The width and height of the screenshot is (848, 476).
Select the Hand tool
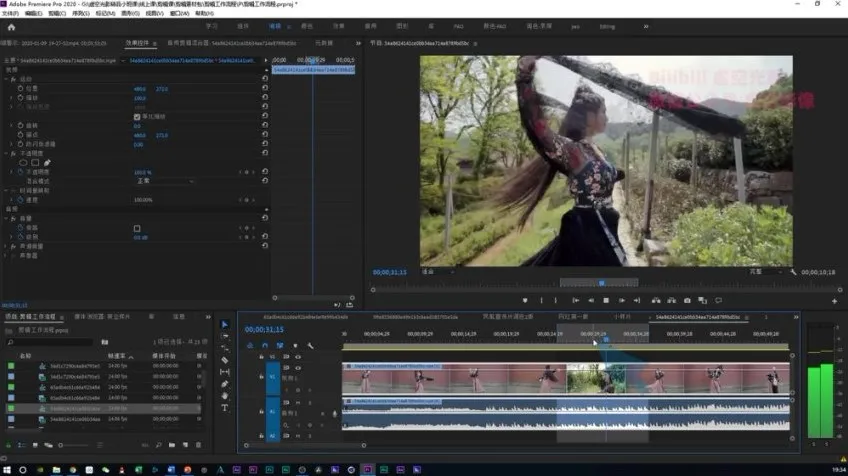point(224,396)
